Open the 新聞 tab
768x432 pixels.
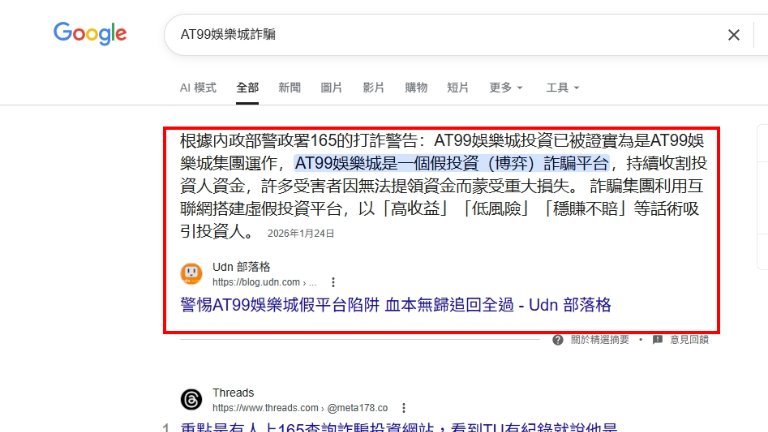click(289, 88)
